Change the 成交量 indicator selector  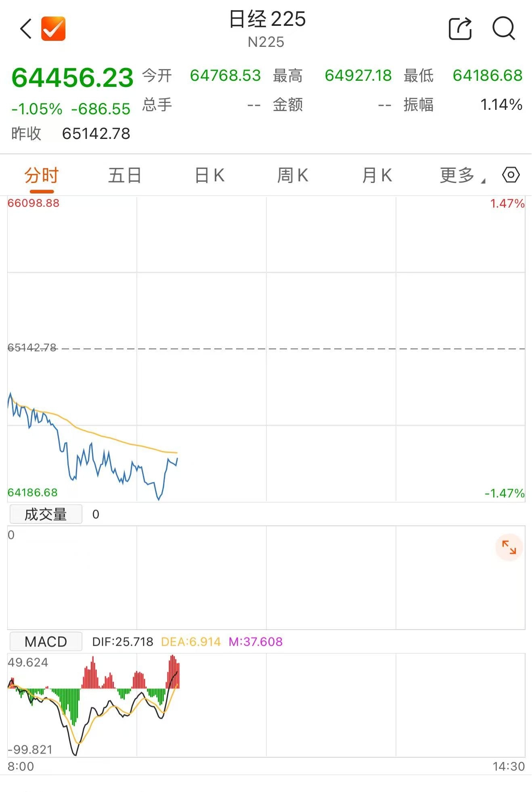click(x=46, y=514)
